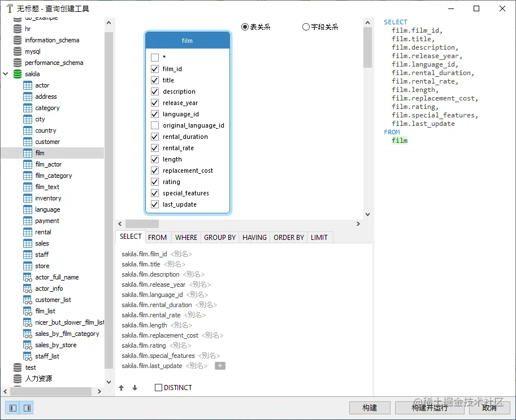Viewport: 516px width, 420px height.
Task: Switch to the FROM tab
Action: pyautogui.click(x=157, y=237)
